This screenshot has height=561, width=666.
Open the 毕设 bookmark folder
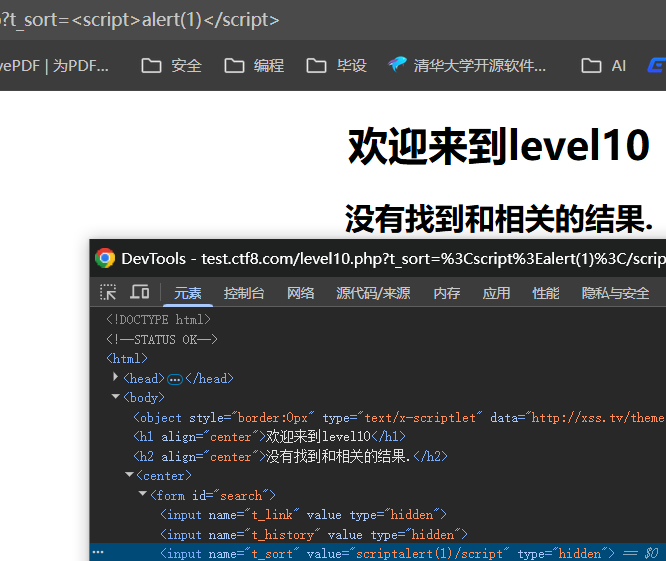pos(336,66)
